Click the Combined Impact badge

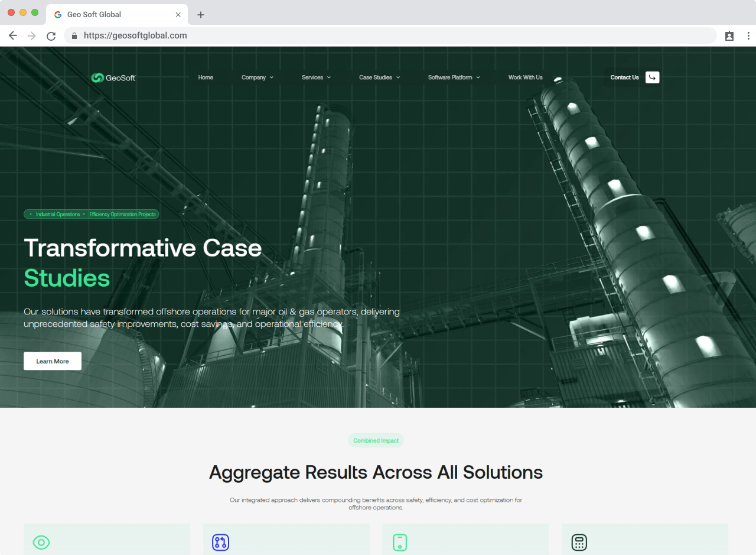(x=376, y=440)
